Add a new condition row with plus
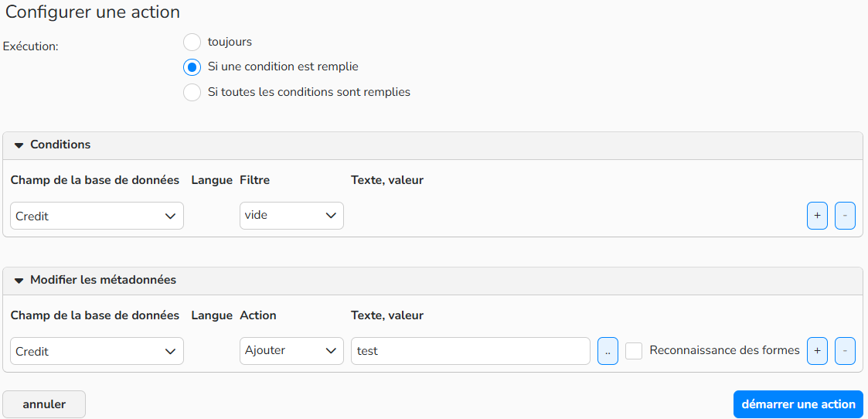This screenshot has width=868, height=419. click(x=817, y=216)
